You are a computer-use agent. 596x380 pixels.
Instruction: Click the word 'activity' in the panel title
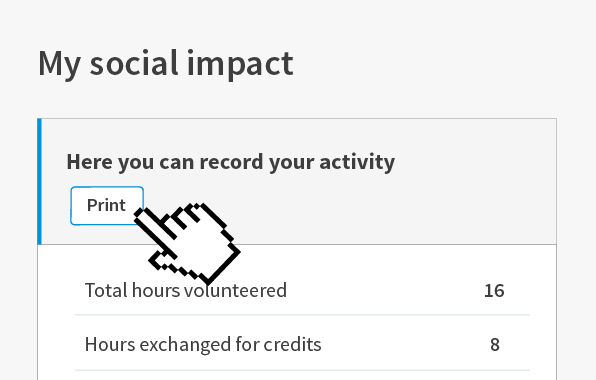357,162
